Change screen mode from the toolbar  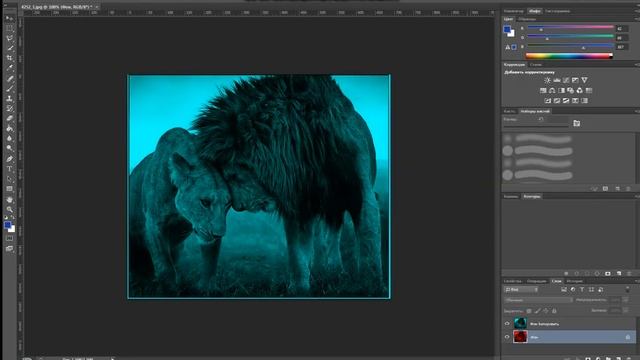pos(9,248)
